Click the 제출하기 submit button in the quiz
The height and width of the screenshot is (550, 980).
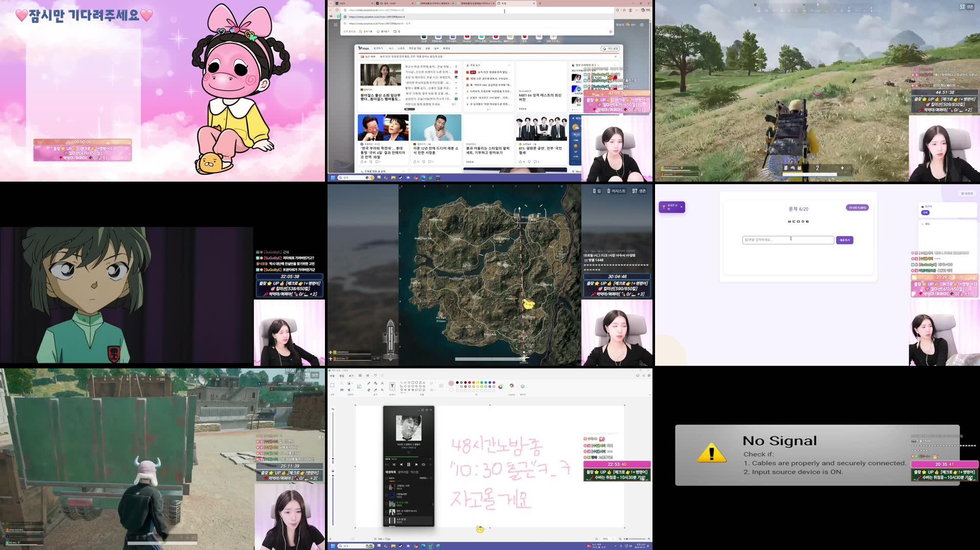(x=844, y=240)
